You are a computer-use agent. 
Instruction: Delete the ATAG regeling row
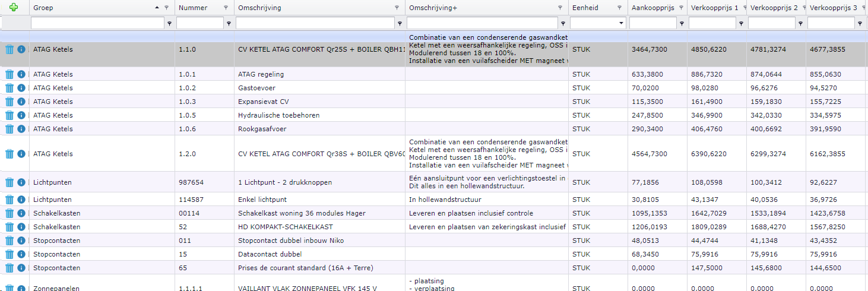pyautogui.click(x=9, y=74)
